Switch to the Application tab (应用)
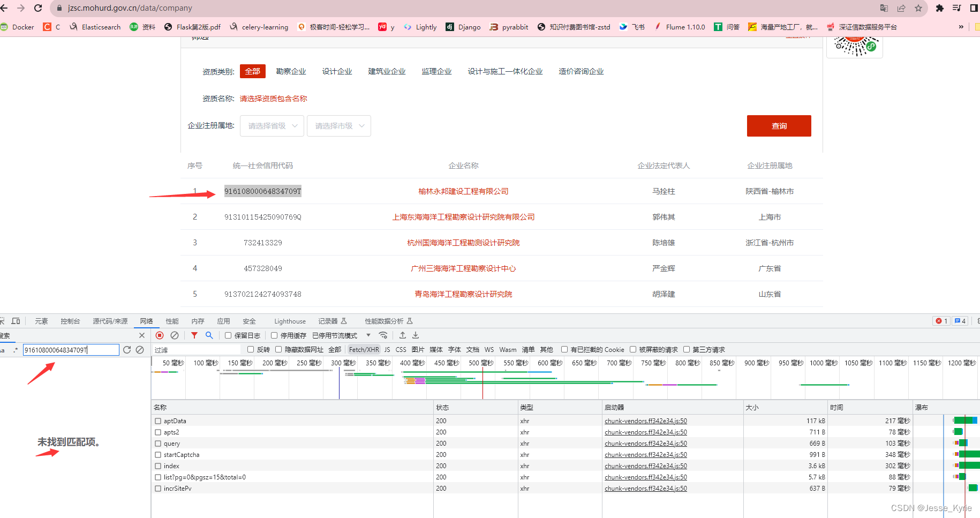This screenshot has height=518, width=980. tap(223, 321)
